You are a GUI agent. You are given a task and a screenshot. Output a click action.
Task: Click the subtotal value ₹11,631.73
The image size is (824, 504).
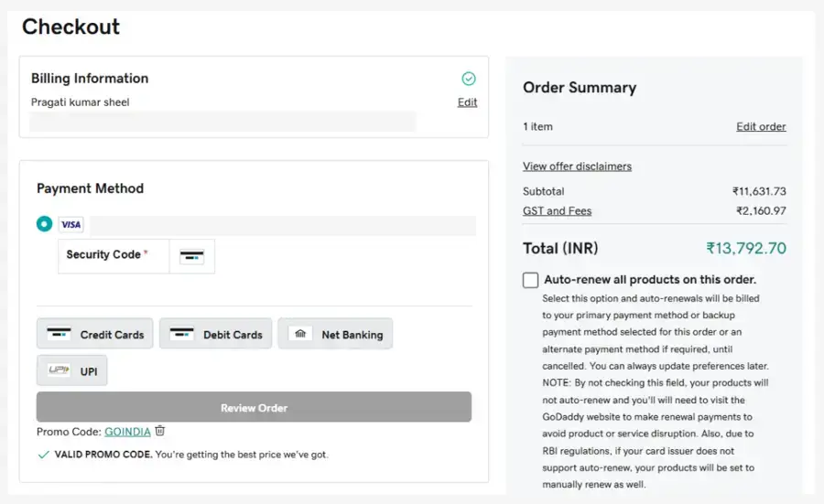pyautogui.click(x=759, y=191)
